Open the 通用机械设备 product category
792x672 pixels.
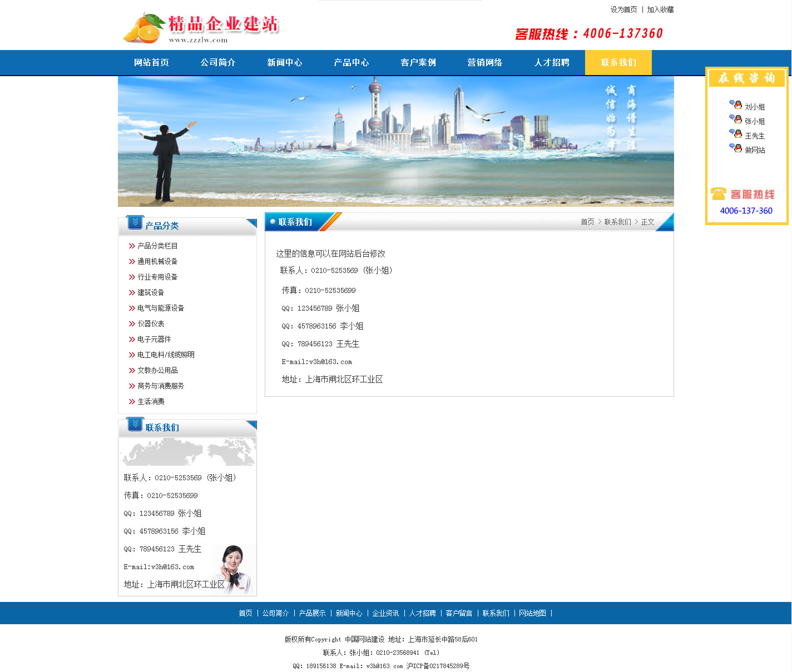[x=157, y=261]
